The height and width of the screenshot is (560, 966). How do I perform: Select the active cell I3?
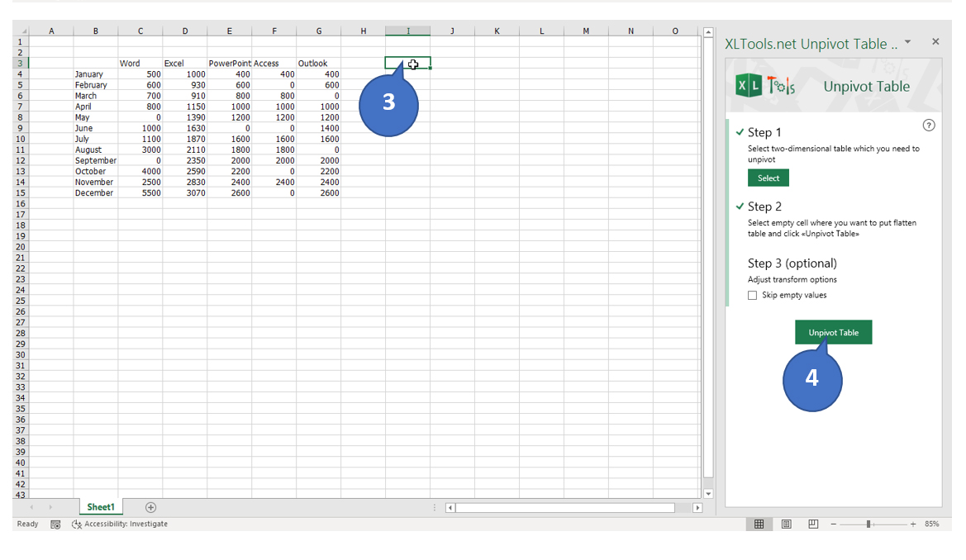point(408,63)
